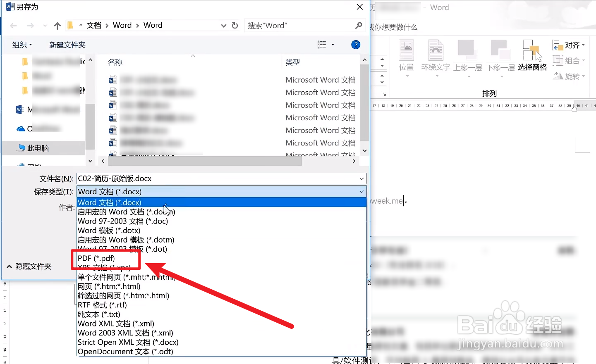Choose Strict Open XML 文档 (*.docx)
The width and height of the screenshot is (596, 364).
(x=128, y=342)
